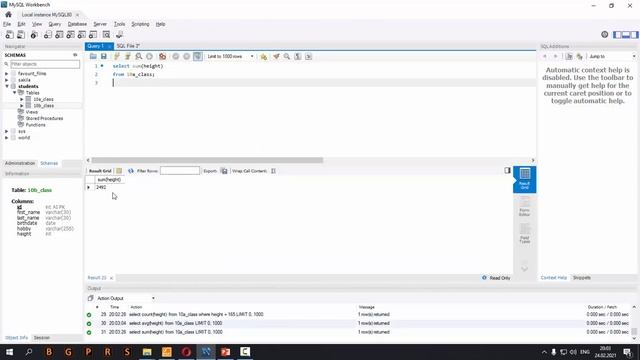
Task: Expand the sakila schema
Action: click(7, 80)
